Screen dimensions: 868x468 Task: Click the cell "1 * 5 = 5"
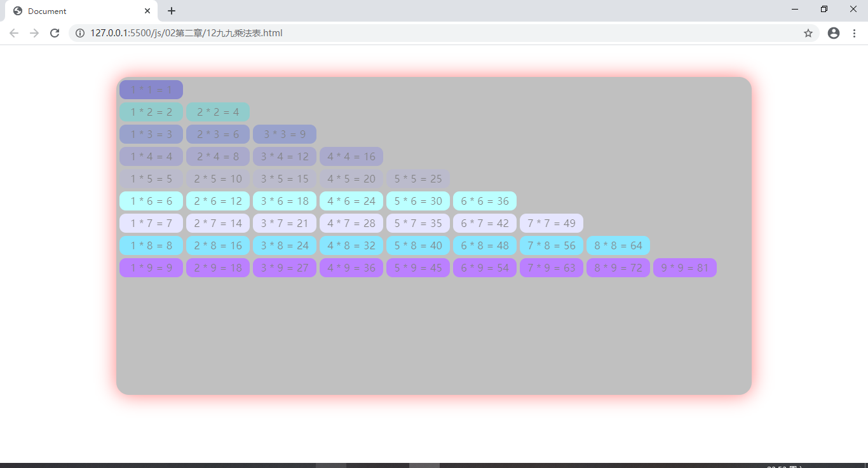(x=151, y=179)
